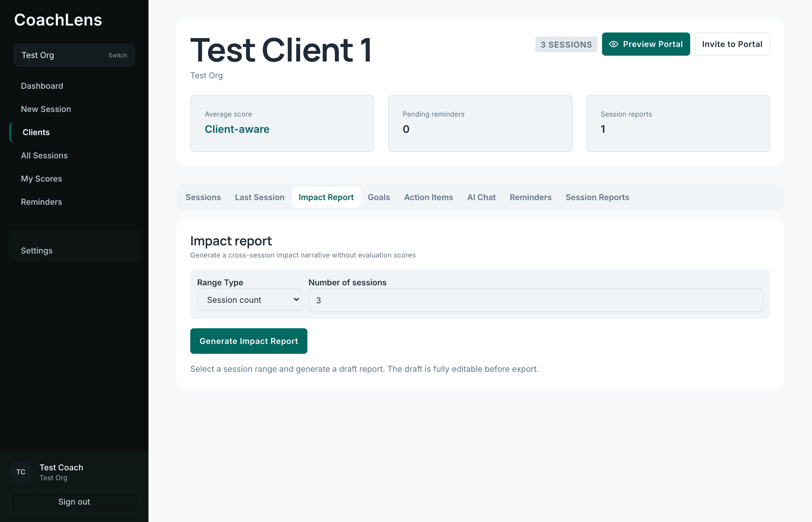Select the Impact Report tab
This screenshot has height=522, width=812.
tap(326, 197)
